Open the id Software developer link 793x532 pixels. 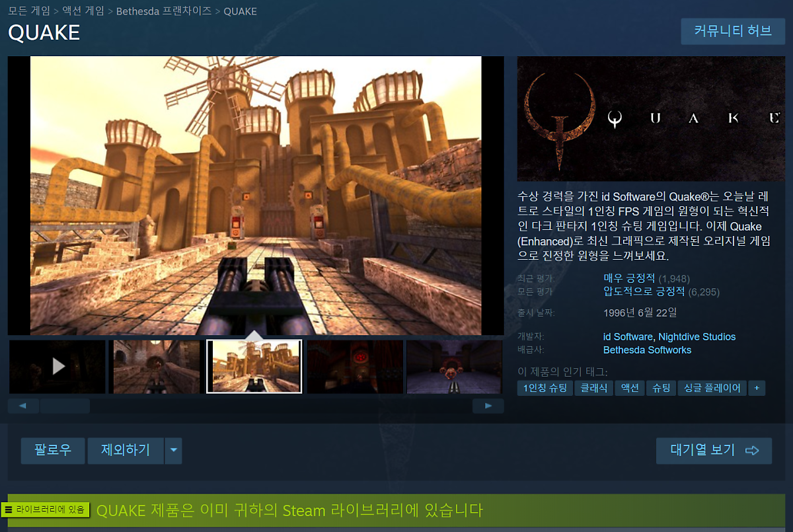[628, 336]
